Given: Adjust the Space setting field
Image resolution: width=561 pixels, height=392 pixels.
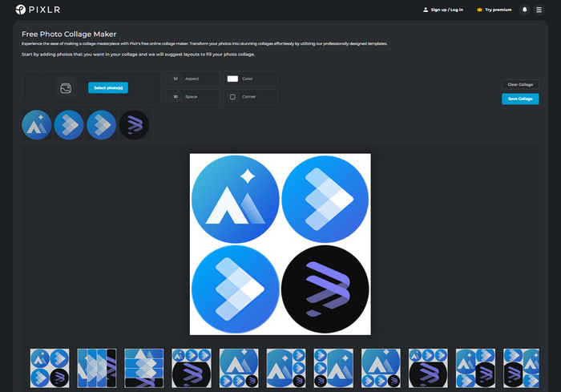Looking at the screenshot, I should [194, 97].
